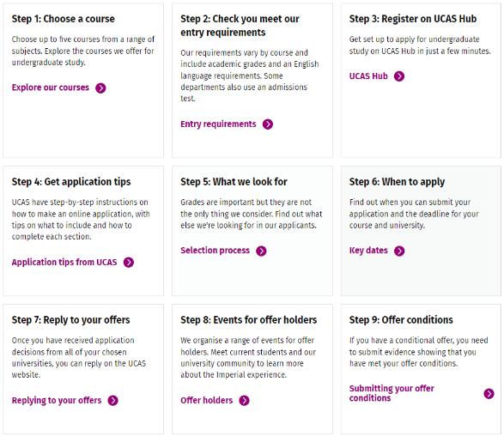Open Submitting your offer conditions link

click(x=392, y=393)
